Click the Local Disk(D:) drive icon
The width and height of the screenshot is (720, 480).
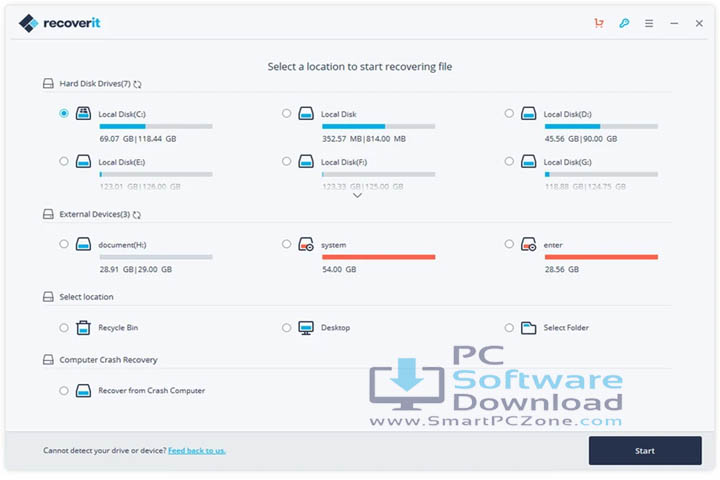coord(529,113)
